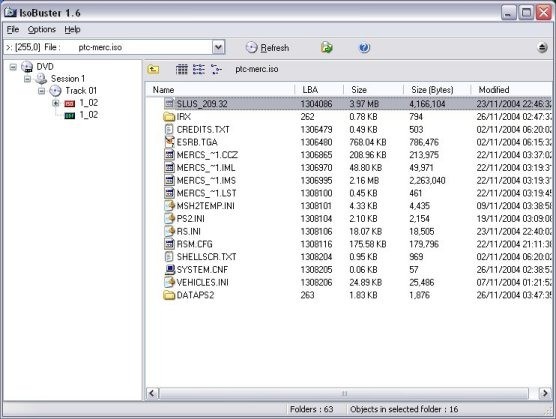
Task: Click the blue help question-mark icon
Action: point(364,48)
